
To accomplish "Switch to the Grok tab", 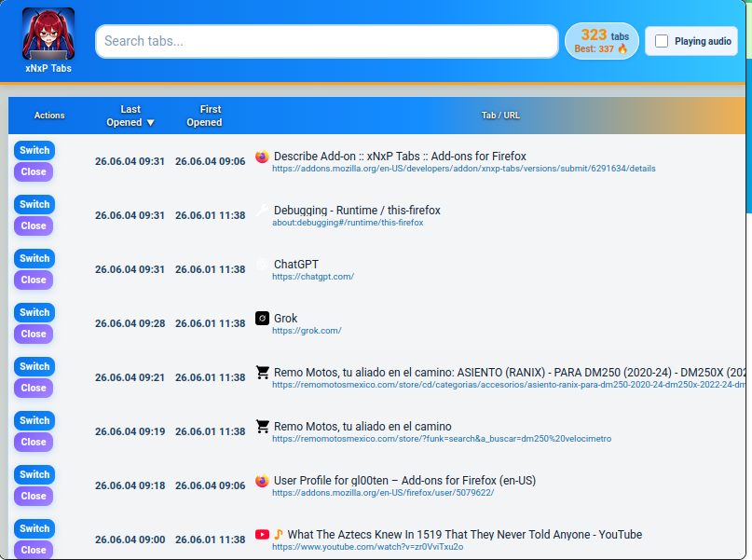I will point(34,312).
